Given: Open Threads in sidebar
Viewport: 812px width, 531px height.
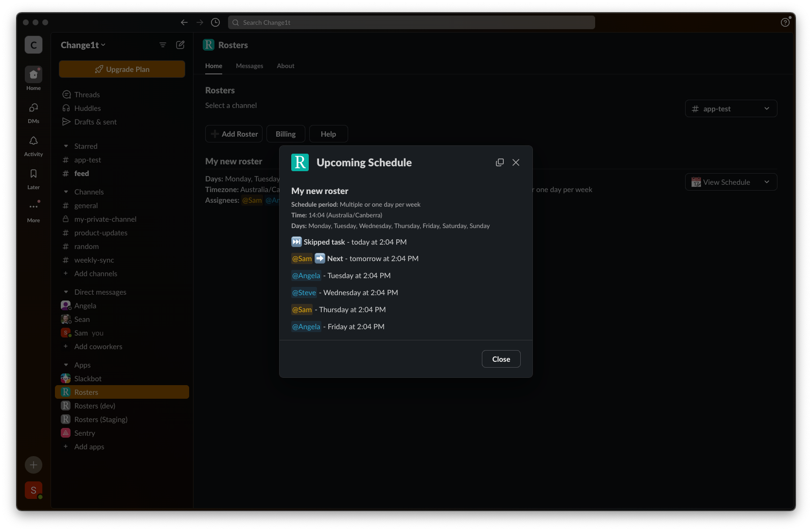Looking at the screenshot, I should (x=122, y=94).
